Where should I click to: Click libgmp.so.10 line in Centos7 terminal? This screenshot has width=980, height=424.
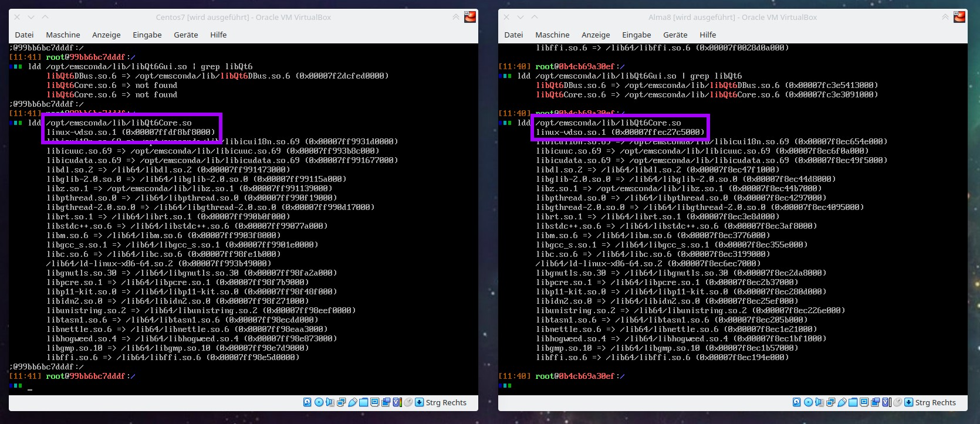point(178,348)
